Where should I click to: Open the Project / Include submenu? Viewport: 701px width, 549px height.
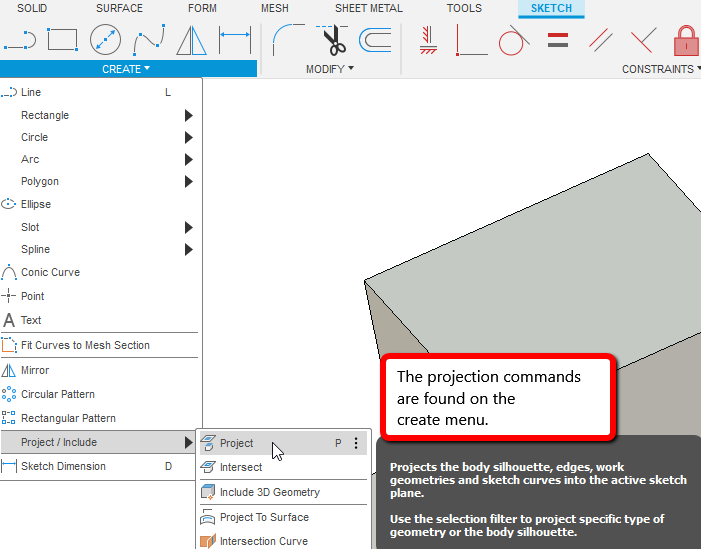[98, 442]
